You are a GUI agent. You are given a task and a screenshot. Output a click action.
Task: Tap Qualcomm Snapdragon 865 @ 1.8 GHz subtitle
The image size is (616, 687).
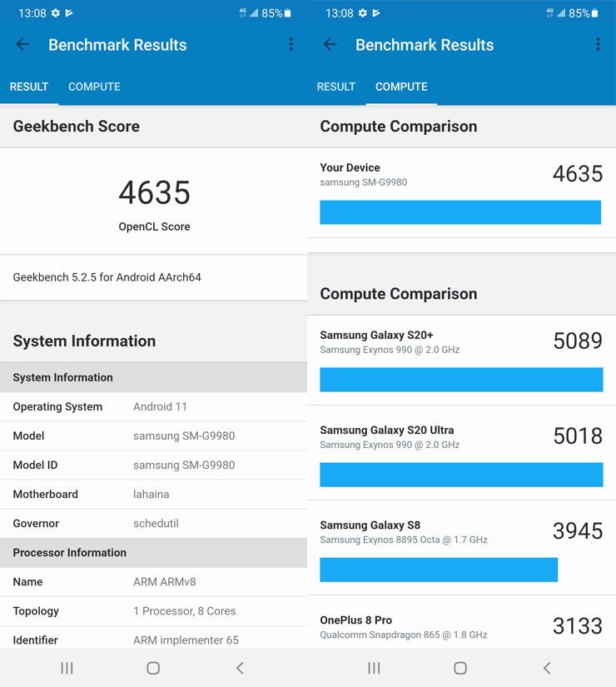tap(404, 635)
